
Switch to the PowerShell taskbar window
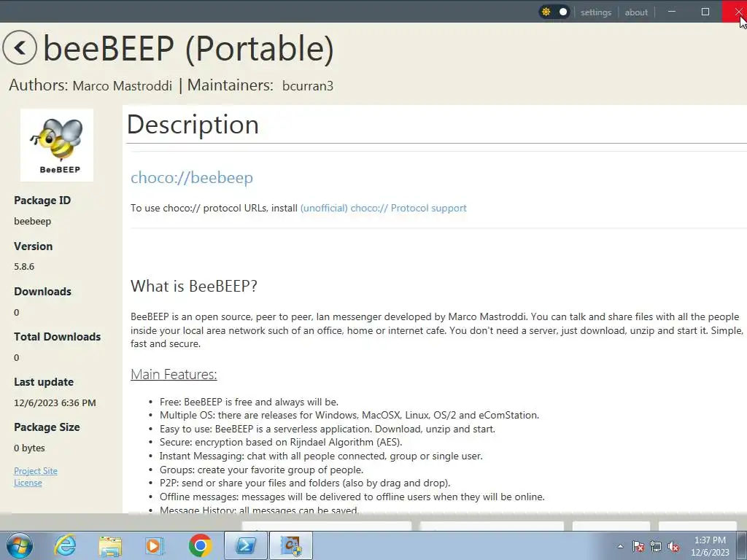(246, 545)
